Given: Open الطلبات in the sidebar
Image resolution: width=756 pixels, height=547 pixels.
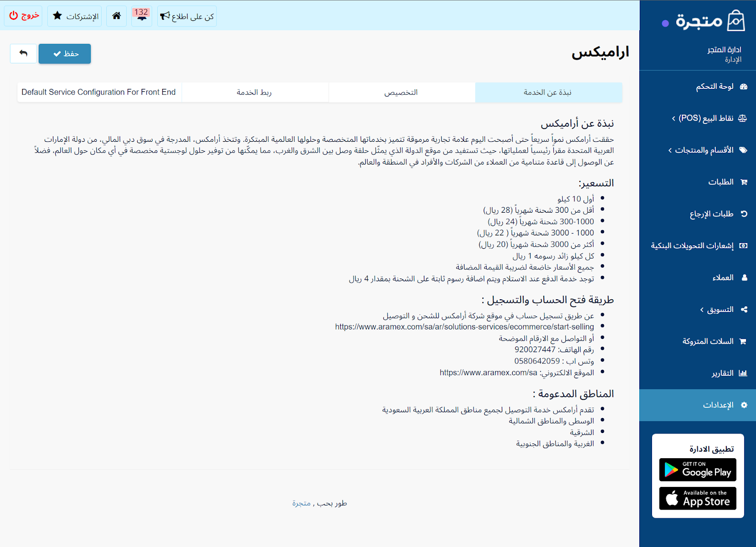Looking at the screenshot, I should 698,182.
